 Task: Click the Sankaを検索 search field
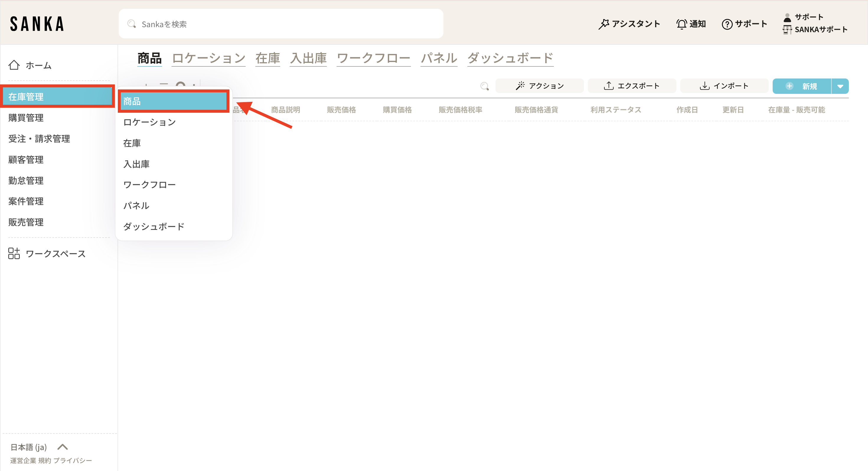pos(281,24)
